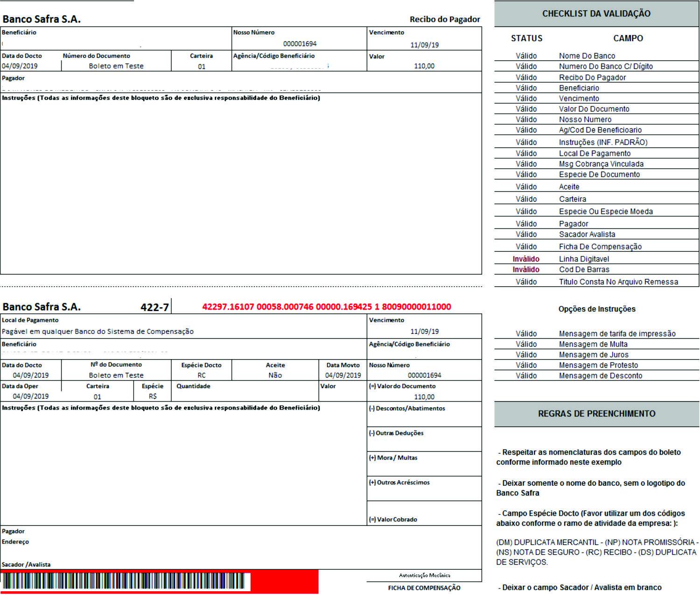Select the 'Data Movto' field label
The image size is (700, 595).
(343, 365)
